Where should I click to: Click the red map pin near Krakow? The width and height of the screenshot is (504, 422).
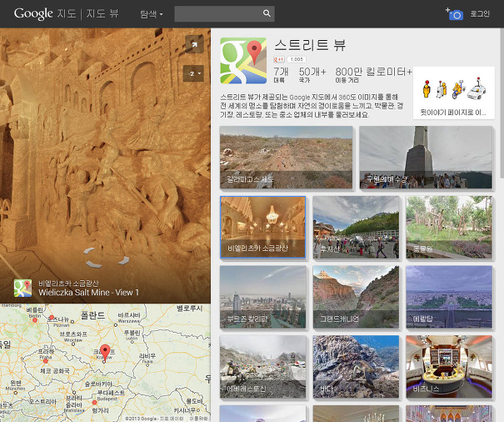point(104,351)
